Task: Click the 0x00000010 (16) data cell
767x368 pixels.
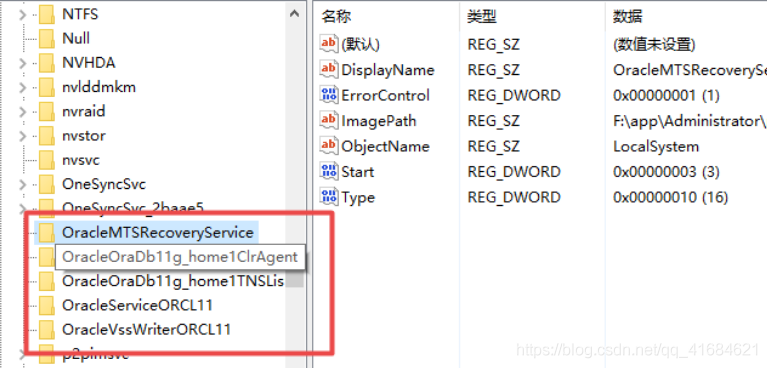Action: (671, 197)
